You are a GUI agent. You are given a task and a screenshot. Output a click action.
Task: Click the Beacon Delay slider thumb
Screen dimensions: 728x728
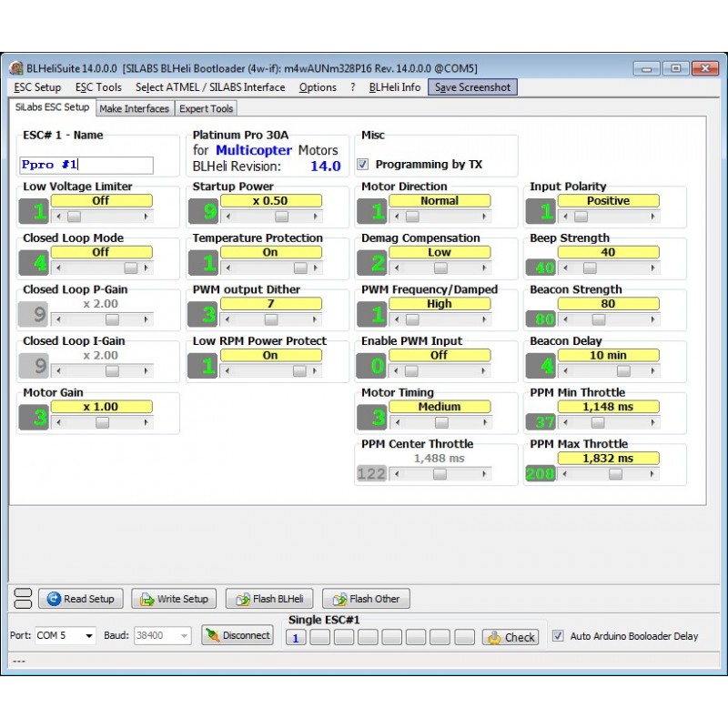click(623, 371)
